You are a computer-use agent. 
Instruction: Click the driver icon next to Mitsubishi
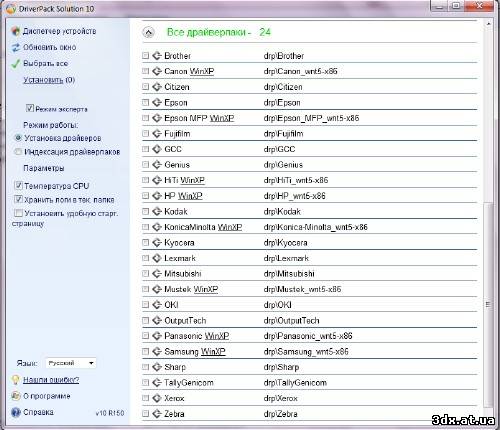pyautogui.click(x=157, y=274)
